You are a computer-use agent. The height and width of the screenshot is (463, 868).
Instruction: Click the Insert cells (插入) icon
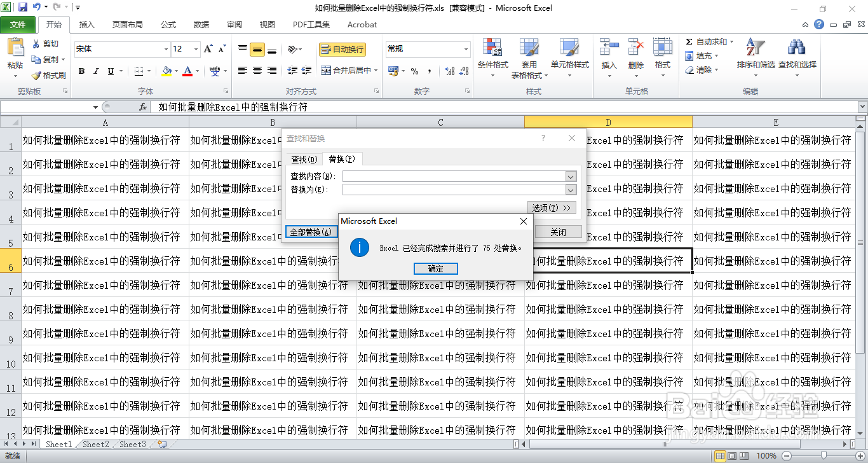[609, 48]
